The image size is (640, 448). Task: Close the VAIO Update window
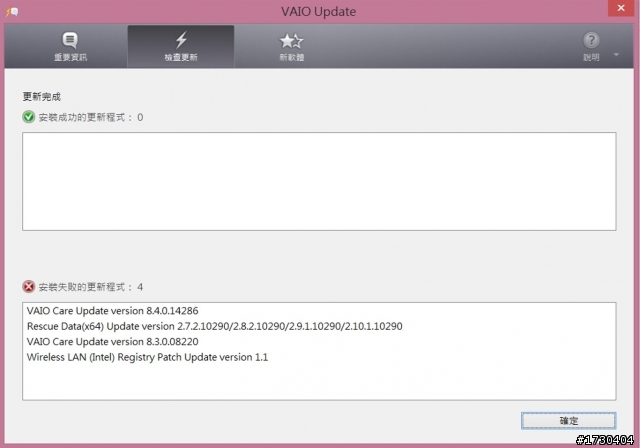(621, 8)
